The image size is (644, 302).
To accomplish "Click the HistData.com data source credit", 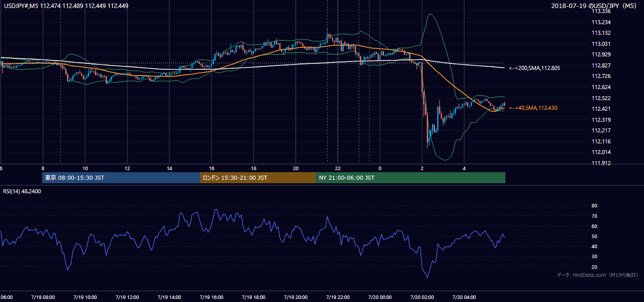I will click(x=598, y=275).
